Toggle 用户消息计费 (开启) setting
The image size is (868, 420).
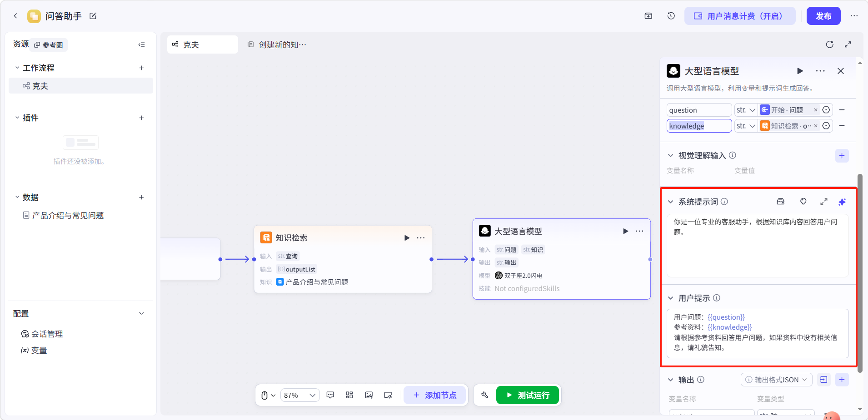pos(740,16)
